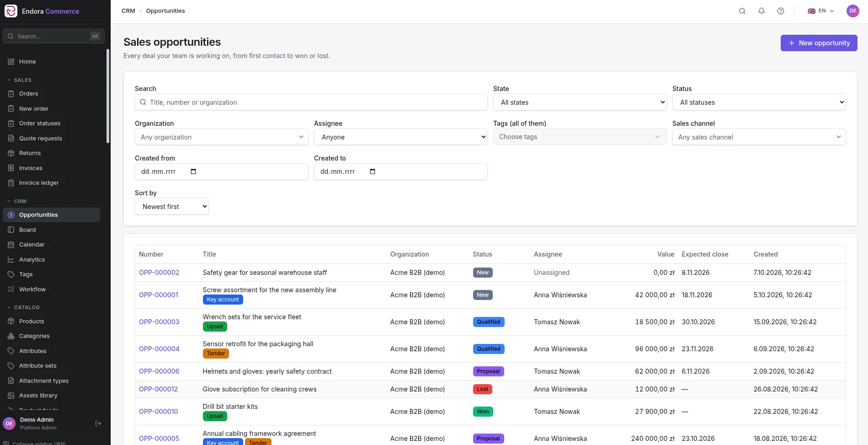Go to Home in the sidebar

pyautogui.click(x=51, y=62)
